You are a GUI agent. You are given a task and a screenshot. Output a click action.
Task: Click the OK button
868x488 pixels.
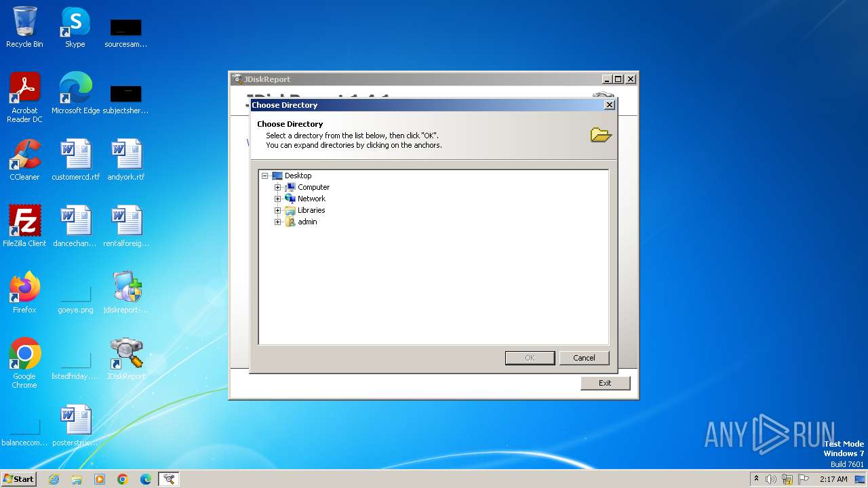[530, 358]
